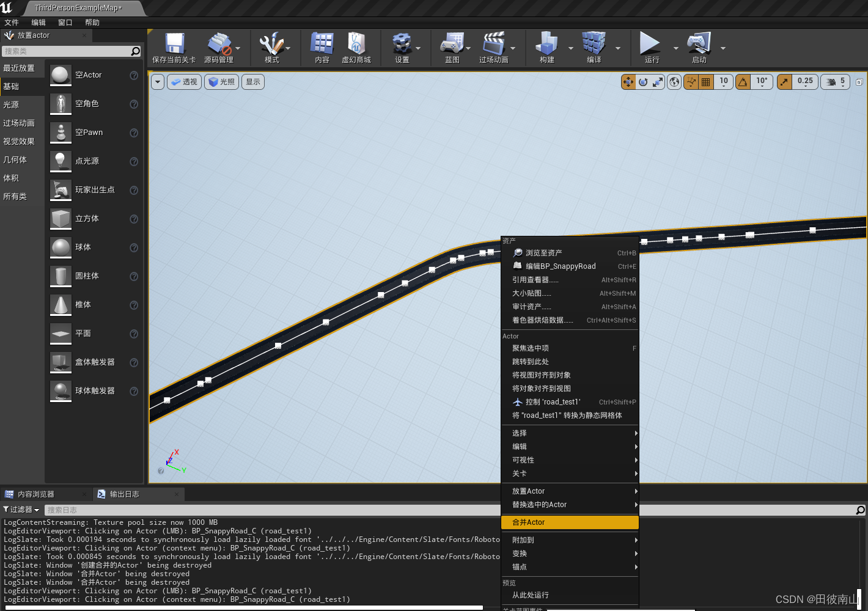This screenshot has width=868, height=611.
Task: Click the Perspective (透视) view button
Action: click(x=183, y=82)
